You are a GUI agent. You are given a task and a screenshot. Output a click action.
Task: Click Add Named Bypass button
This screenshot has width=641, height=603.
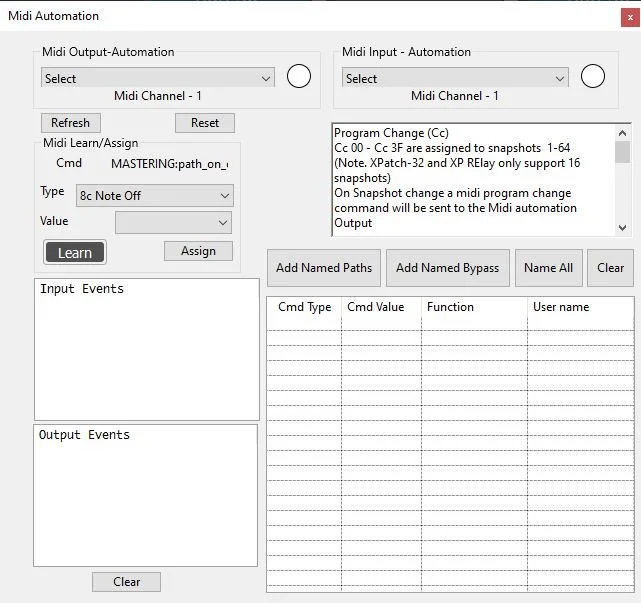pos(448,268)
